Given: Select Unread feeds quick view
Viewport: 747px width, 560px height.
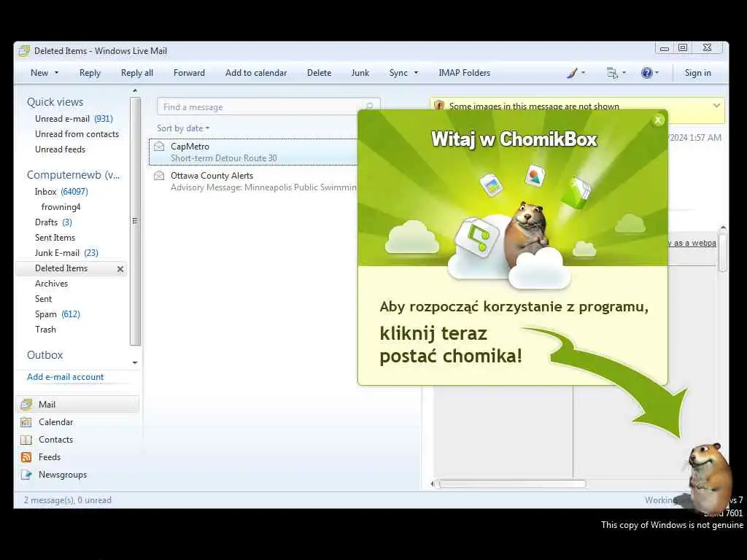Looking at the screenshot, I should (x=60, y=149).
